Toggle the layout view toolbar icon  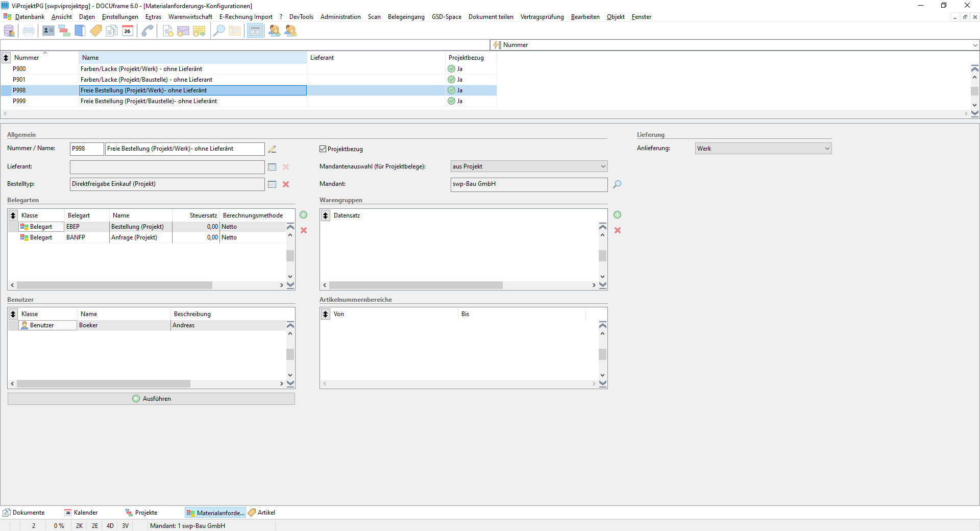pyautogui.click(x=255, y=31)
